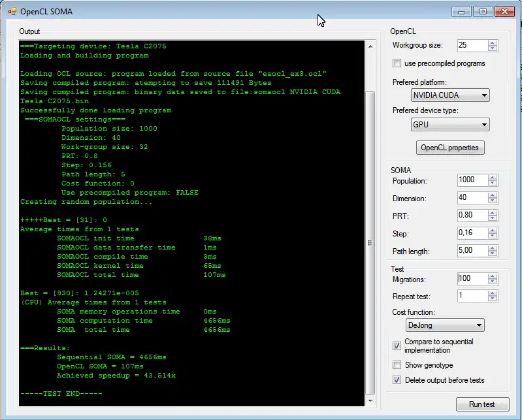Click 'Work-group size: 32' output line
Screen dimensions: 522x420
coord(105,147)
